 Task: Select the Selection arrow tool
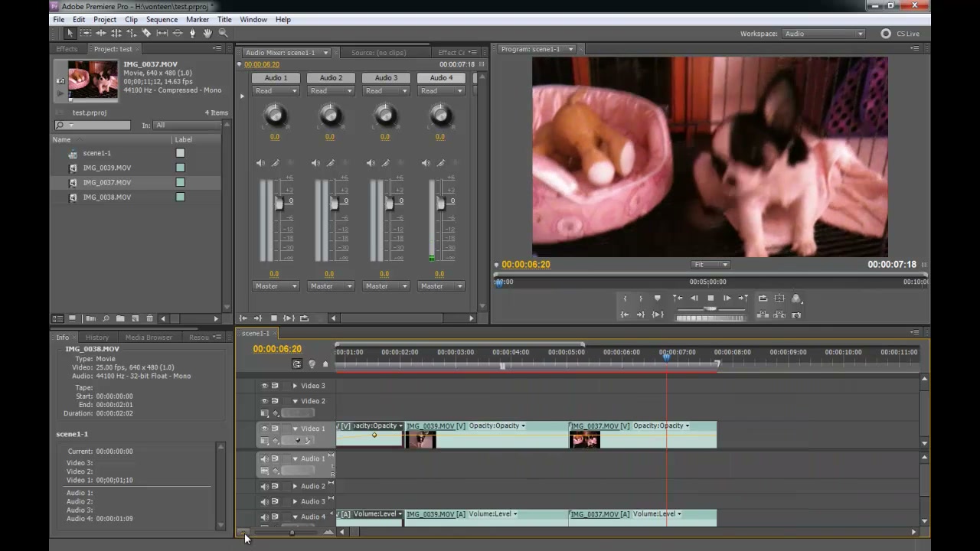coord(70,33)
